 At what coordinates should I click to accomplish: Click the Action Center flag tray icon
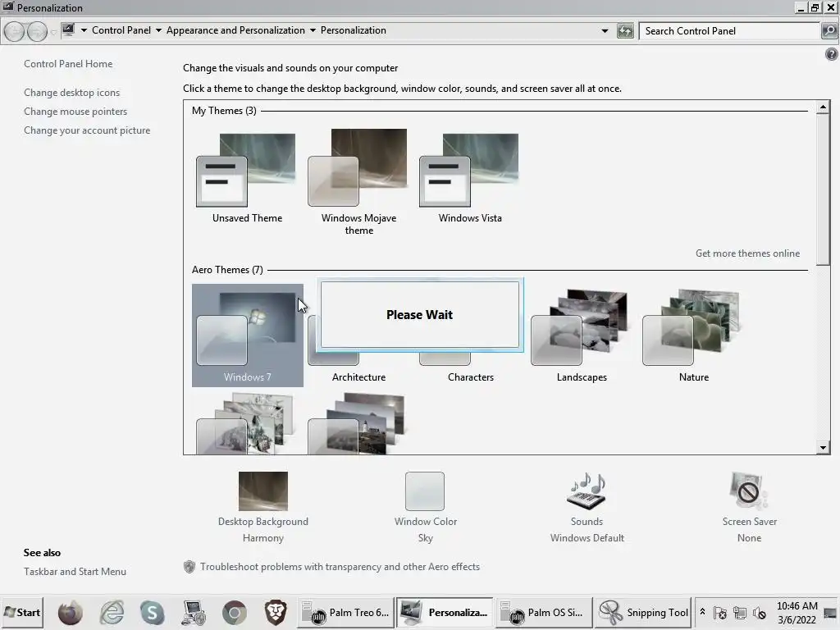pos(720,612)
